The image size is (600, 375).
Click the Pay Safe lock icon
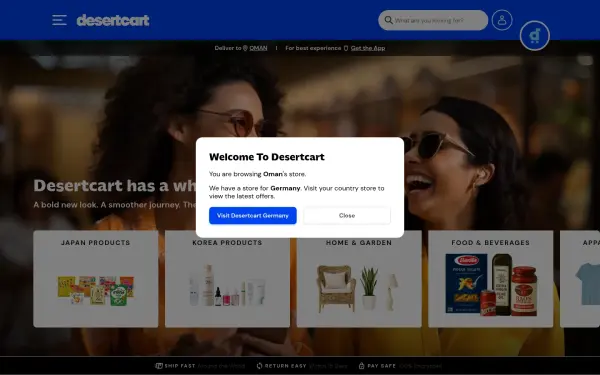[361, 366]
